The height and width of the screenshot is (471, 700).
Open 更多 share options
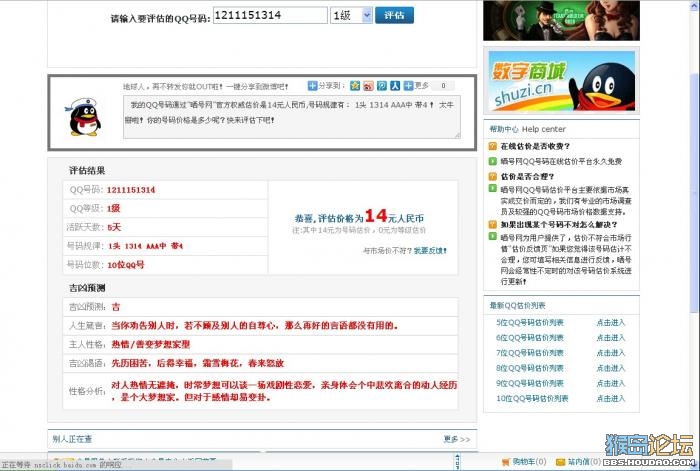tap(416, 85)
